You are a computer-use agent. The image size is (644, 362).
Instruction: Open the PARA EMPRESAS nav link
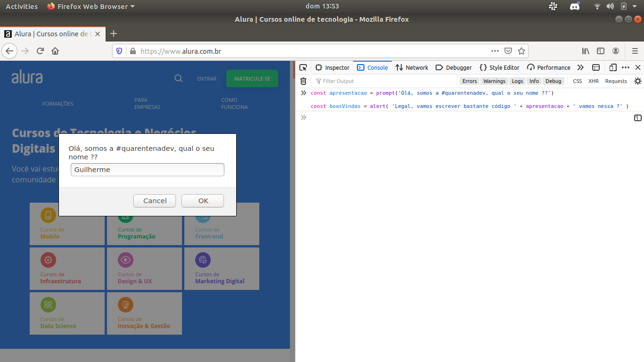(147, 104)
